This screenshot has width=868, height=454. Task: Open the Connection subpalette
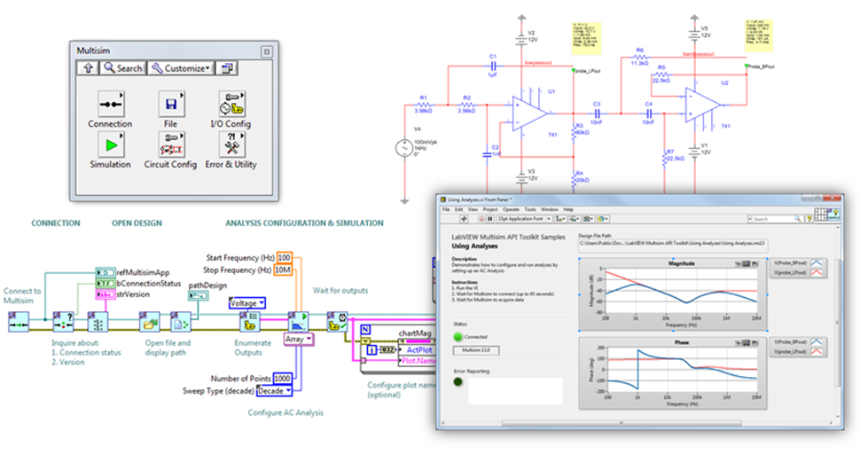[x=109, y=101]
